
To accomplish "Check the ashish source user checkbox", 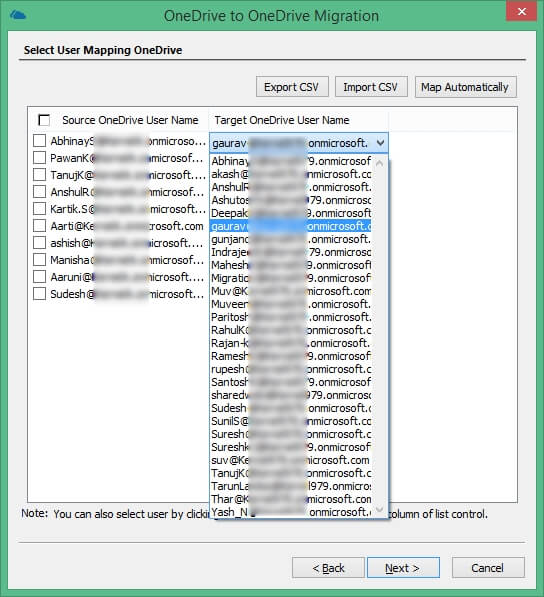I will pyautogui.click(x=40, y=243).
